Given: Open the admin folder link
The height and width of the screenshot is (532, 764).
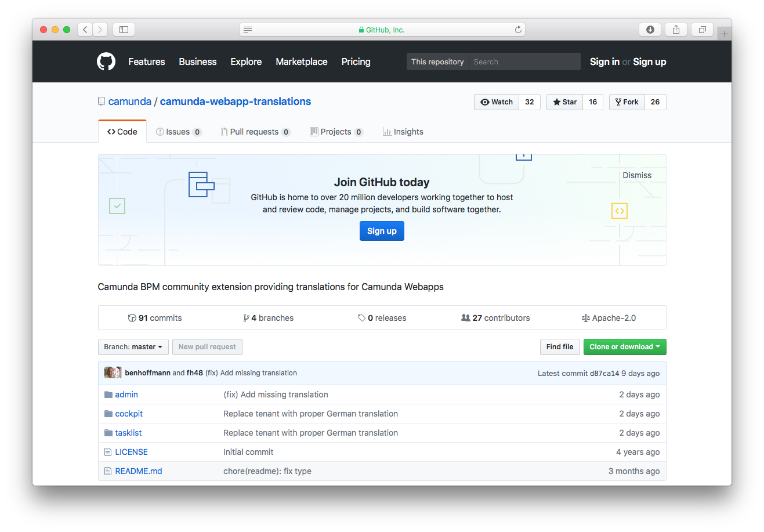Looking at the screenshot, I should tap(126, 395).
